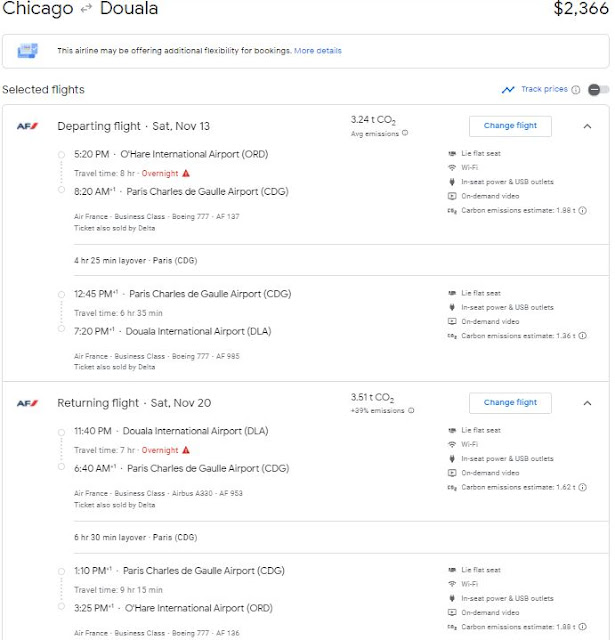Click info icon for 1.36 t carbon estimate
The height and width of the screenshot is (640, 615).
click(583, 336)
